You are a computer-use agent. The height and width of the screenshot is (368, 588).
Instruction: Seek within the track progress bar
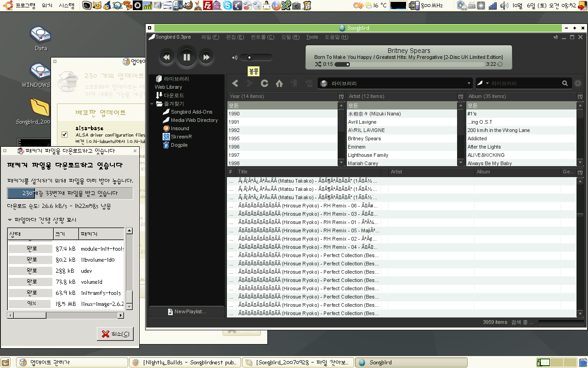click(409, 64)
